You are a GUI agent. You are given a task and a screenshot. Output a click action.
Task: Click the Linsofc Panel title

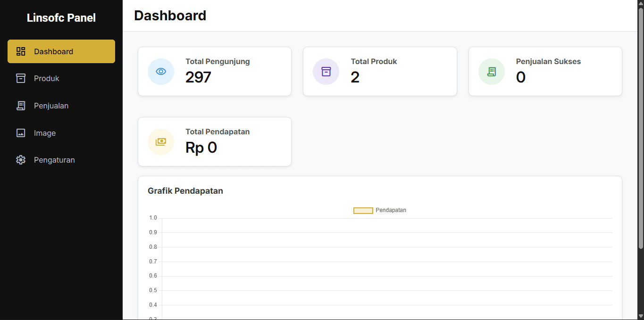(x=61, y=18)
